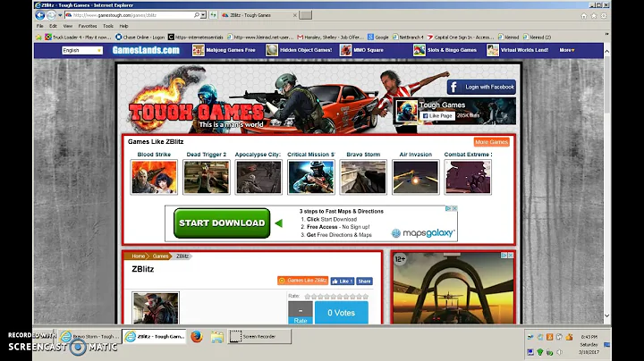Click the system tray volume speaker icon

pos(559,352)
